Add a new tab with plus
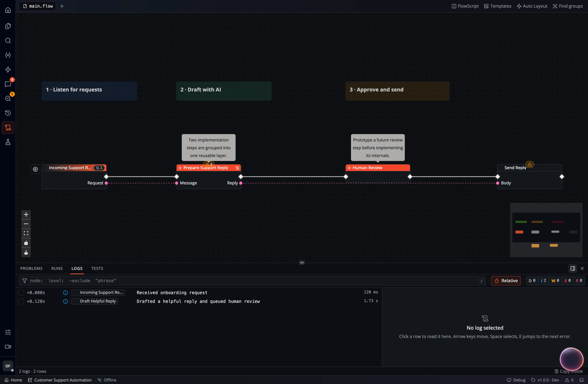Viewport: 588px width, 384px height. [x=62, y=6]
